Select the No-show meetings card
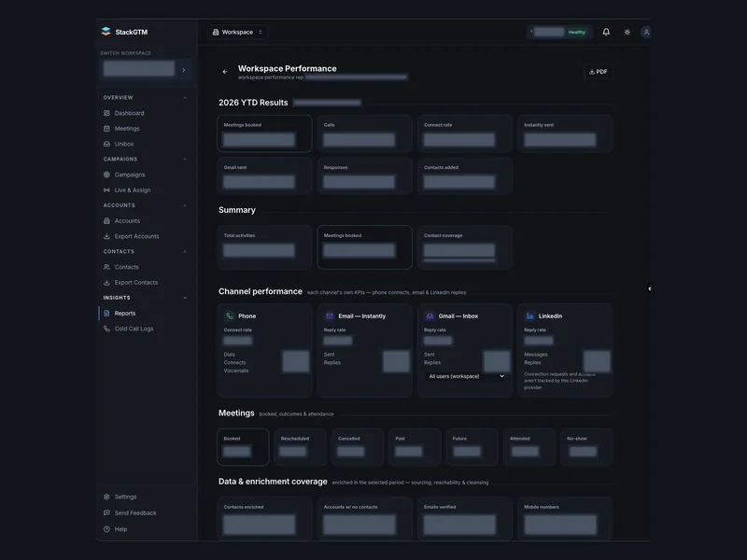Screen dimensions: 747x560 coord(586,447)
